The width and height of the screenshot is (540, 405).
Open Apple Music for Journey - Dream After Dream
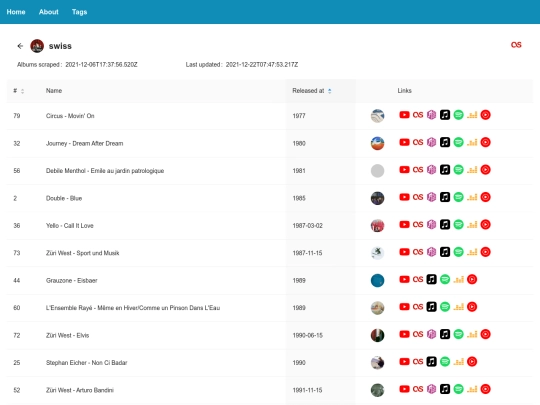tap(445, 142)
